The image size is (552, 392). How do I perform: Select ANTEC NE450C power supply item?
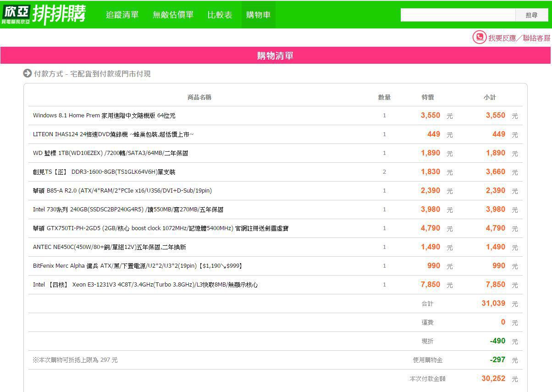pos(110,247)
